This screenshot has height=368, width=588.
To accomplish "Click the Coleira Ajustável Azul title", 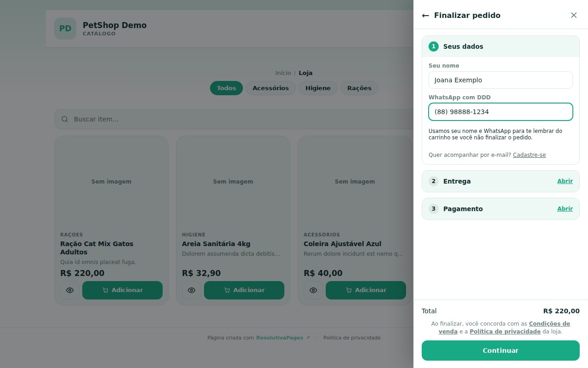I will [x=342, y=244].
